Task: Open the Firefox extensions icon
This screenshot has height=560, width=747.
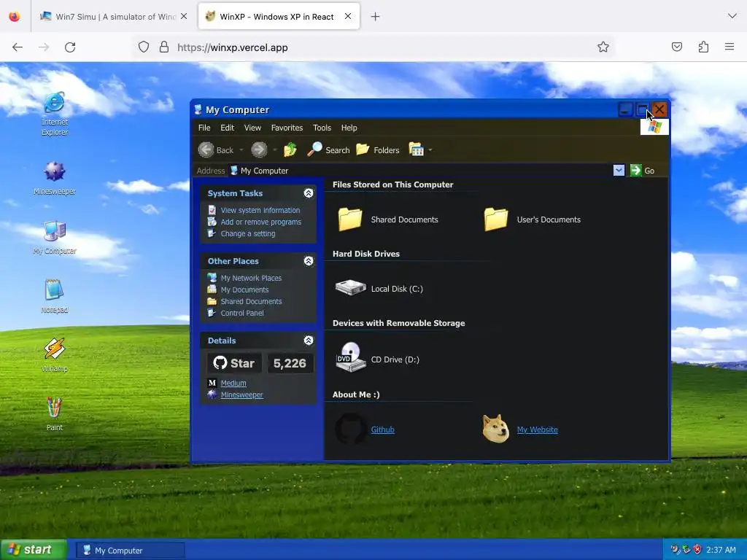Action: [x=703, y=47]
